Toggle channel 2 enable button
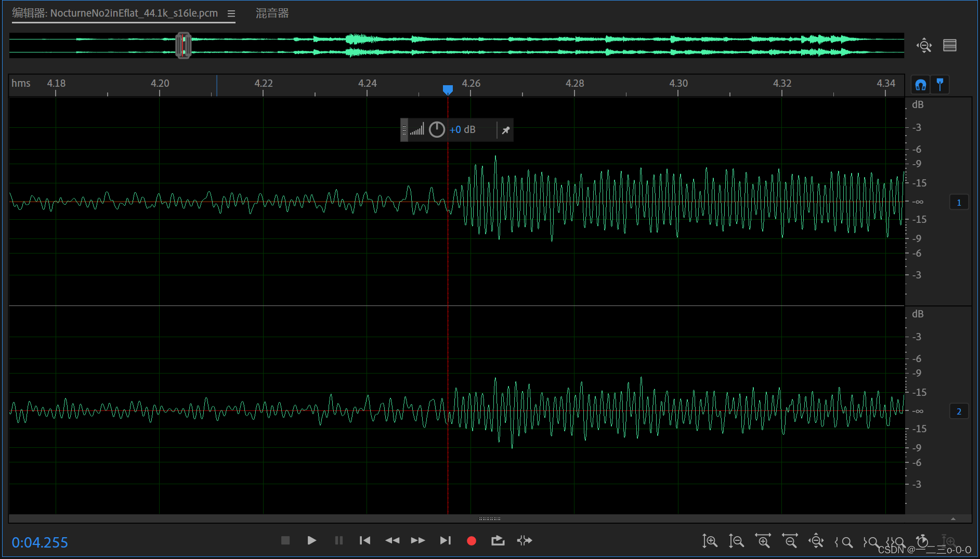The width and height of the screenshot is (980, 559). (959, 411)
